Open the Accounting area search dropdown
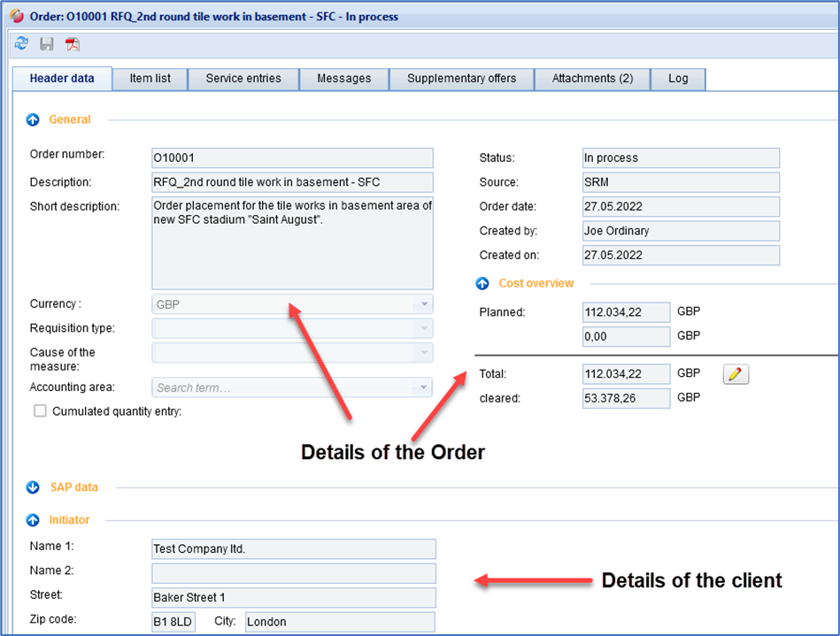This screenshot has height=636, width=840. coord(425,387)
